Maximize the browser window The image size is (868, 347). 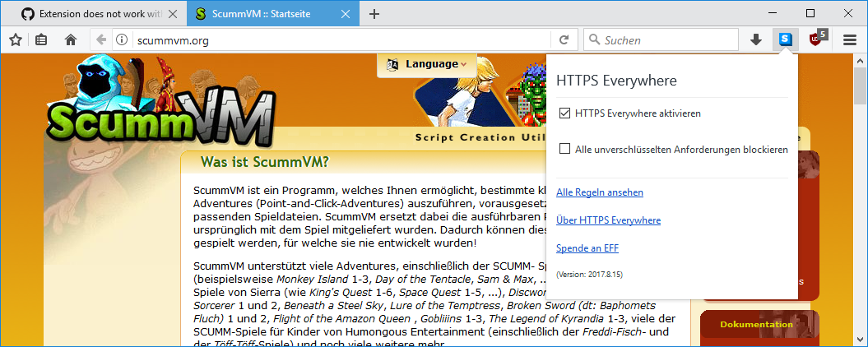[810, 12]
